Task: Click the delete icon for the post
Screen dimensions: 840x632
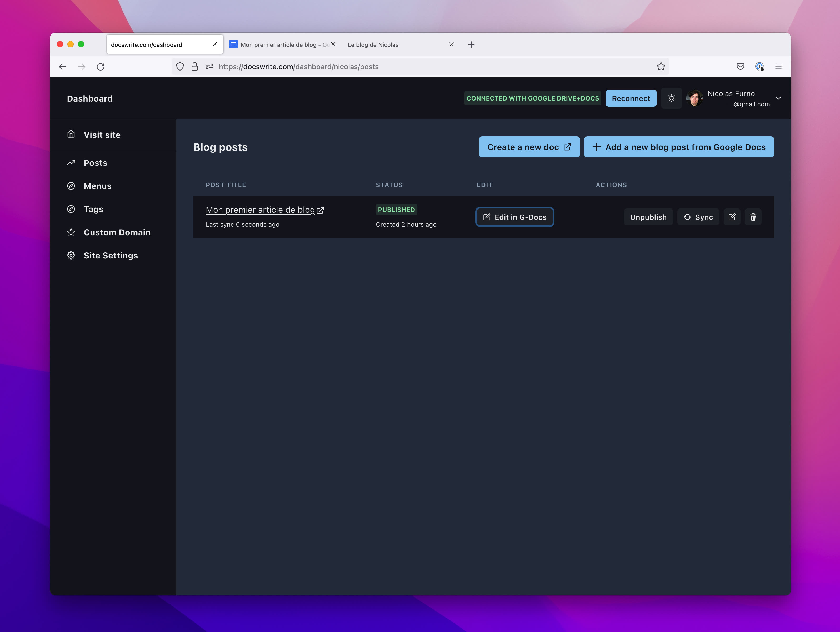Action: point(753,216)
